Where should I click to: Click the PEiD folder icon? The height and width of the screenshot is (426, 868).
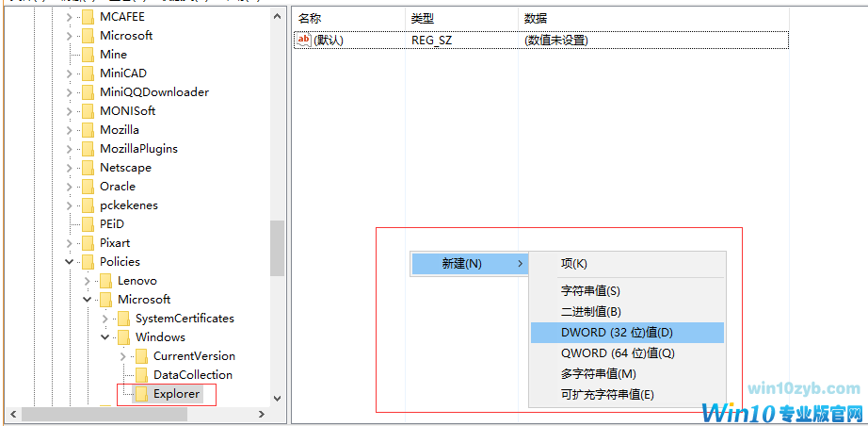(88, 224)
